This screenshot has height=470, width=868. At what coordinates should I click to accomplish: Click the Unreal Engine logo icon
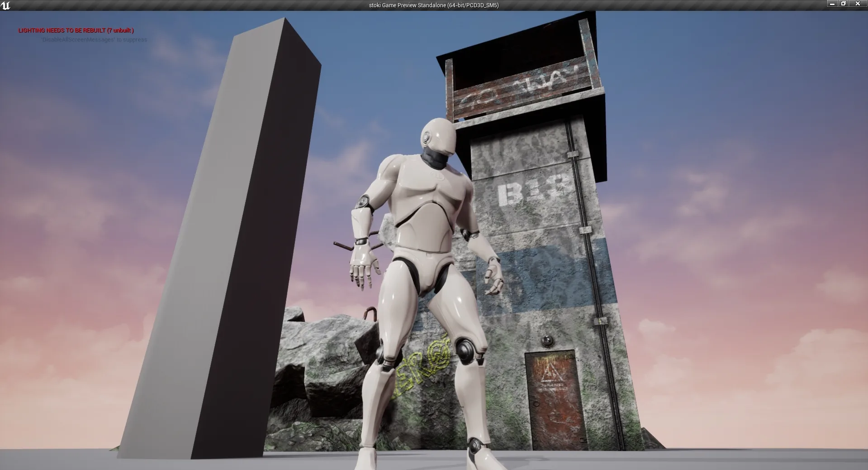pos(5,5)
